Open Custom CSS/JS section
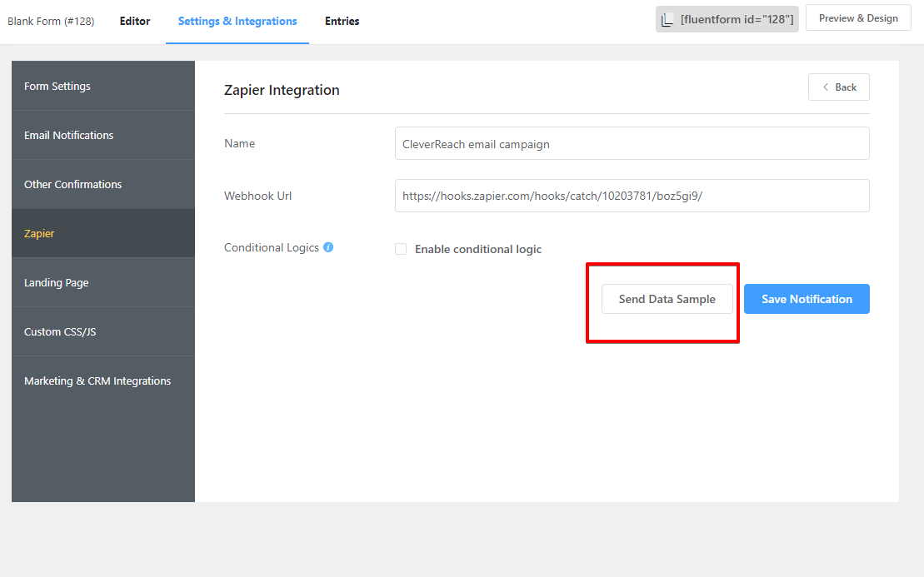Screen dimensions: 924x577 click(103, 331)
